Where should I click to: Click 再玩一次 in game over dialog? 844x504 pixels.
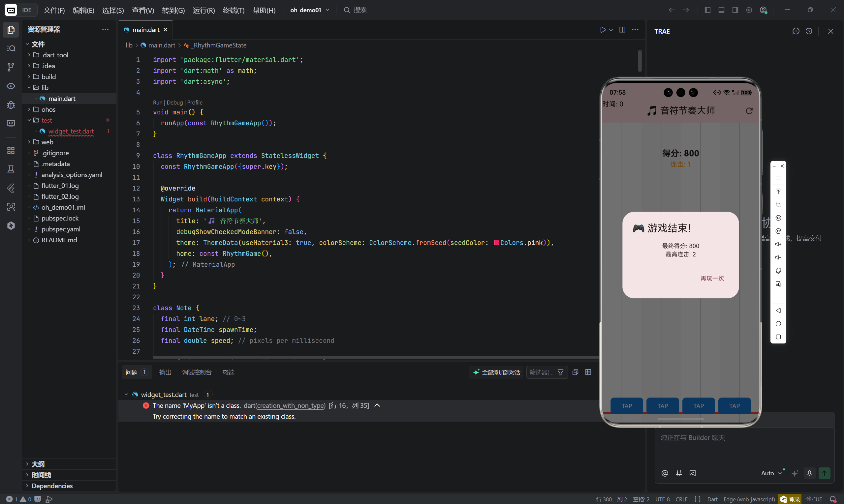(712, 278)
